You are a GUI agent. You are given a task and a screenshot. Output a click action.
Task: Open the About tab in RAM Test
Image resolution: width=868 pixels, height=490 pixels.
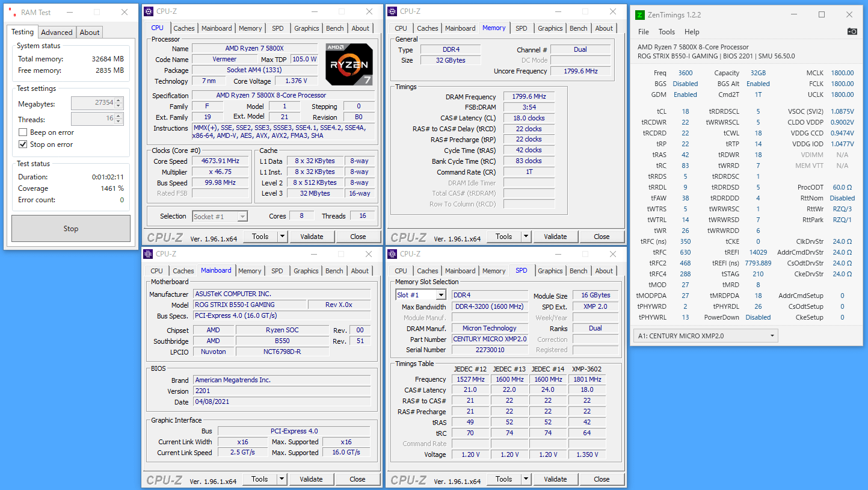point(90,33)
